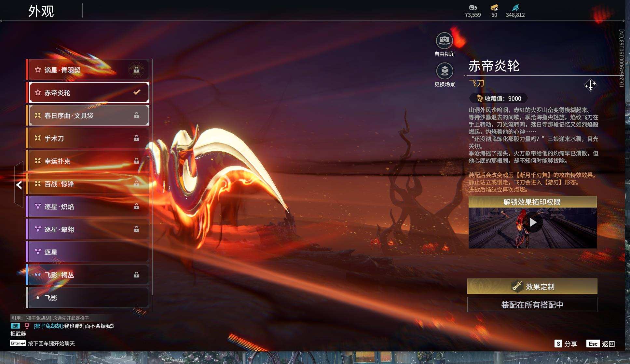Click the skin list scrollbar
The image size is (630, 364).
152,177
